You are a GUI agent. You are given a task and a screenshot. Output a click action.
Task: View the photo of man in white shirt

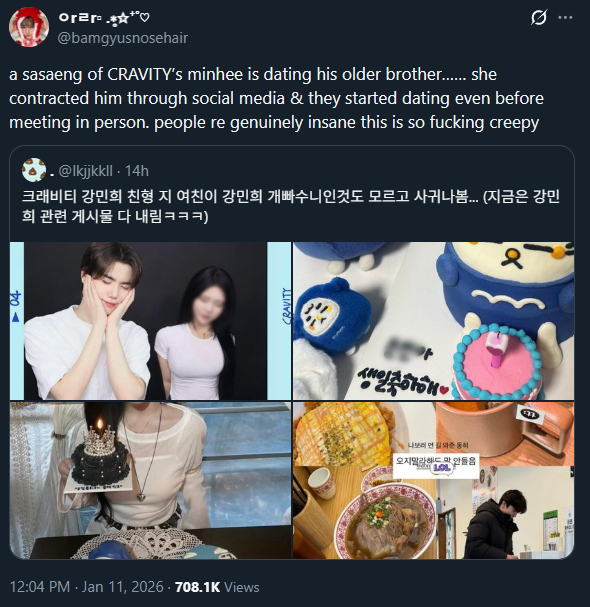pos(150,321)
